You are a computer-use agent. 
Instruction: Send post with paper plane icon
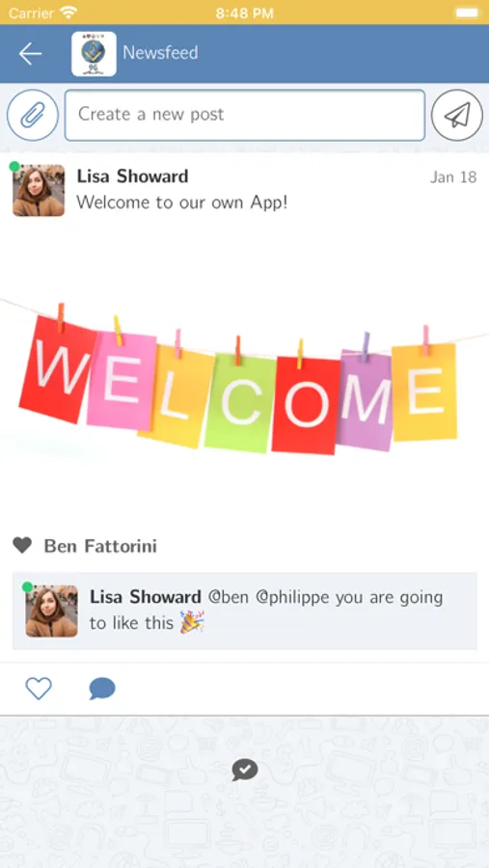pos(457,115)
